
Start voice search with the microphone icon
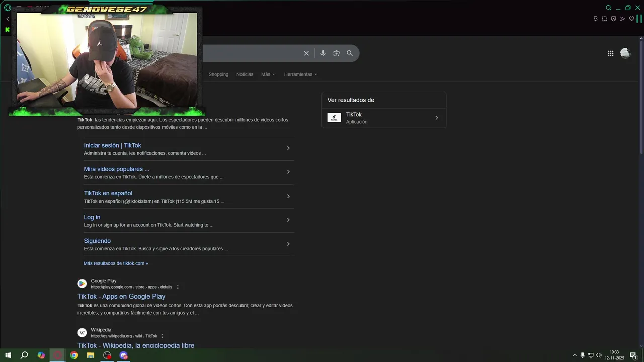coord(323,53)
